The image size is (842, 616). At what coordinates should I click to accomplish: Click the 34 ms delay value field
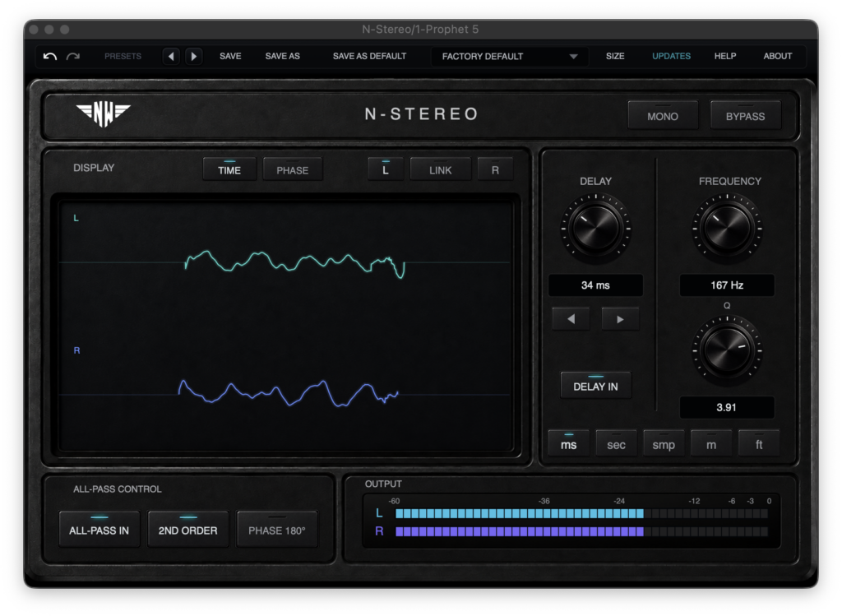coord(595,285)
